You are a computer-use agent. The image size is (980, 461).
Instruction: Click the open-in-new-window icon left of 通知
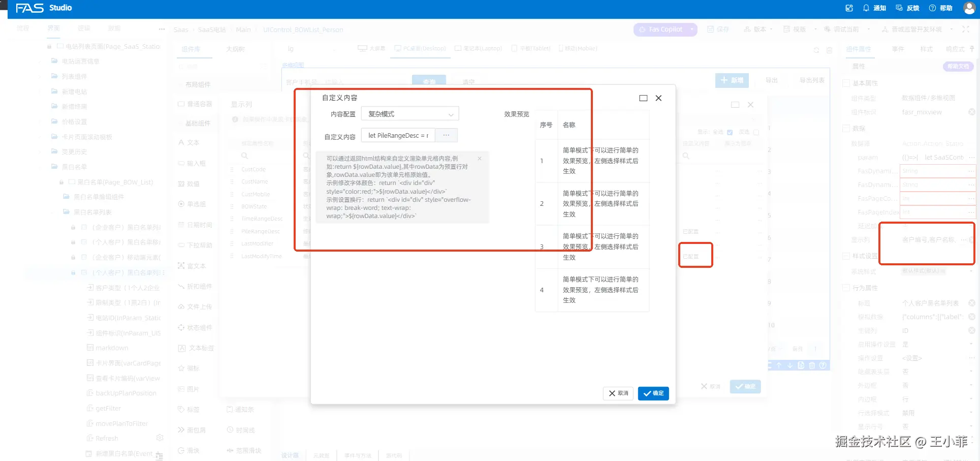(x=849, y=8)
